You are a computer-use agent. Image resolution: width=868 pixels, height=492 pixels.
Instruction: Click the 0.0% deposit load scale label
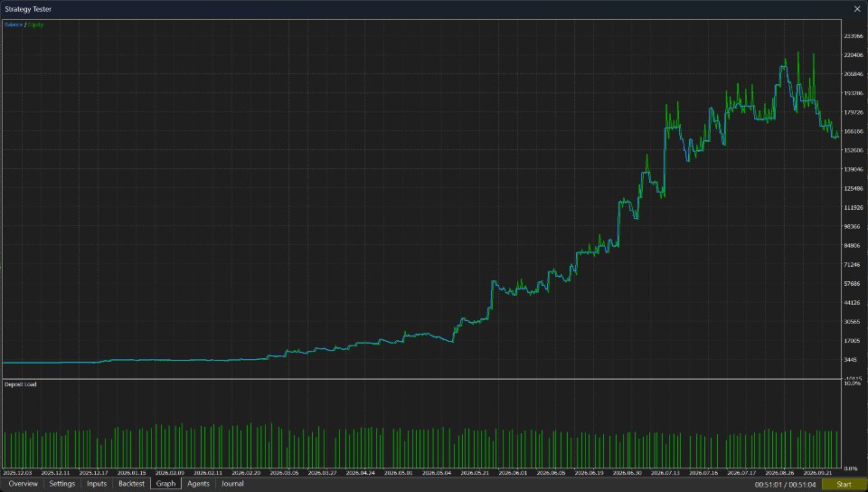coord(853,468)
